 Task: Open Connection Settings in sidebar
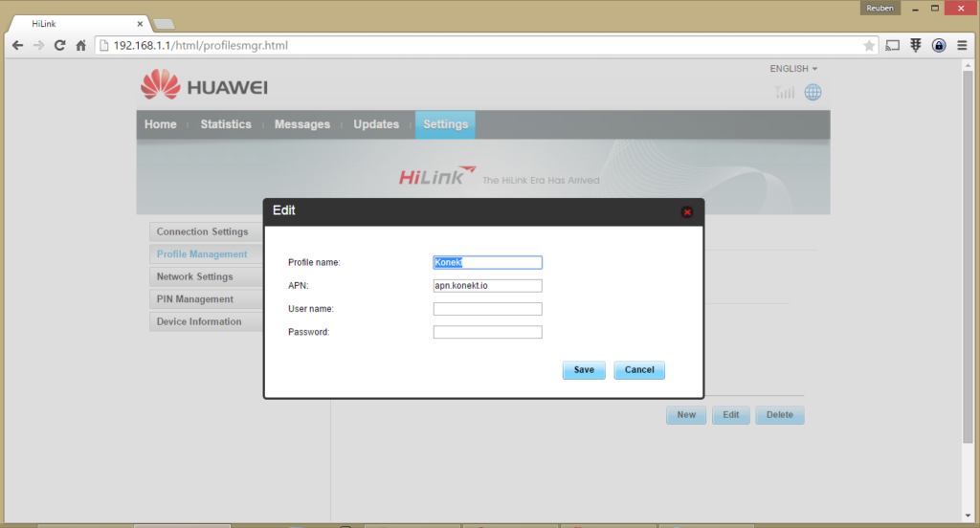point(207,231)
